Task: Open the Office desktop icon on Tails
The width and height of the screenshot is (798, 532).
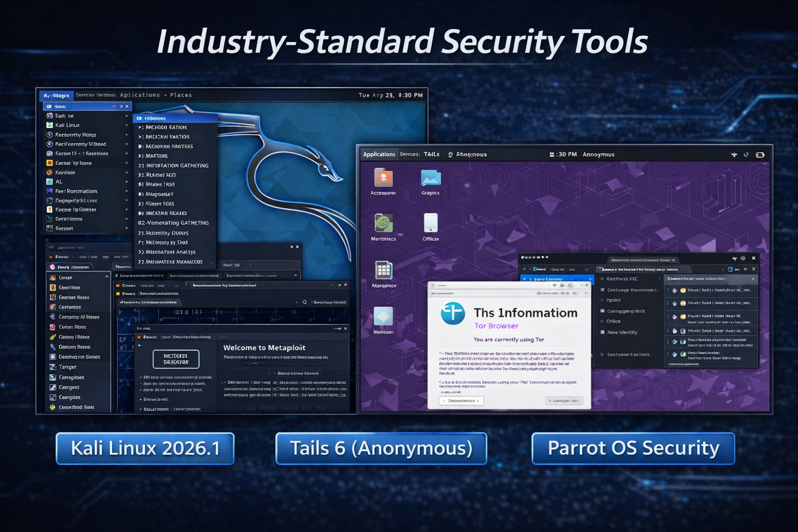Action: point(431,223)
